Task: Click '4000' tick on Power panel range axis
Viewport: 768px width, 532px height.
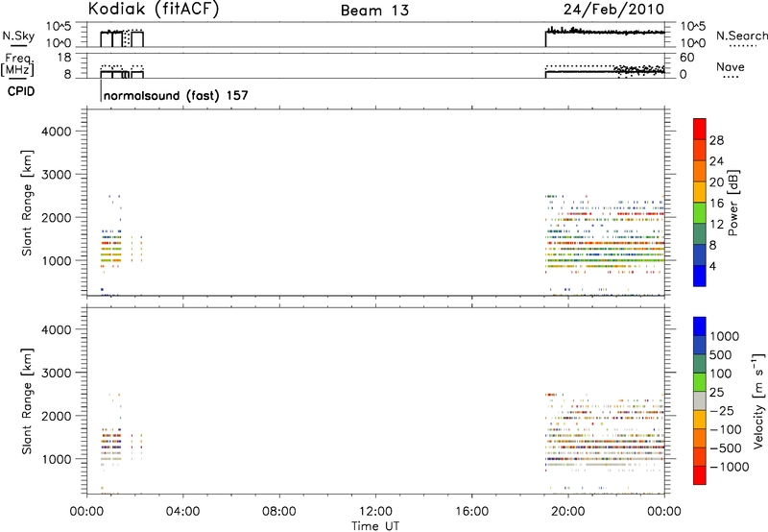Action: (57, 132)
